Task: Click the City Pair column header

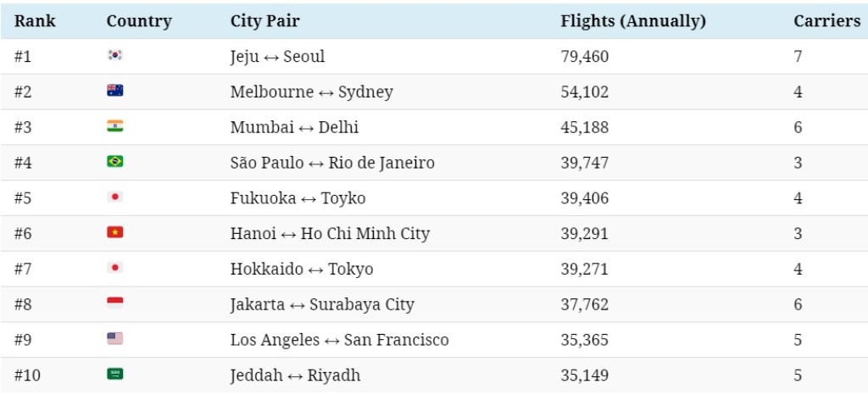Action: coord(264,21)
